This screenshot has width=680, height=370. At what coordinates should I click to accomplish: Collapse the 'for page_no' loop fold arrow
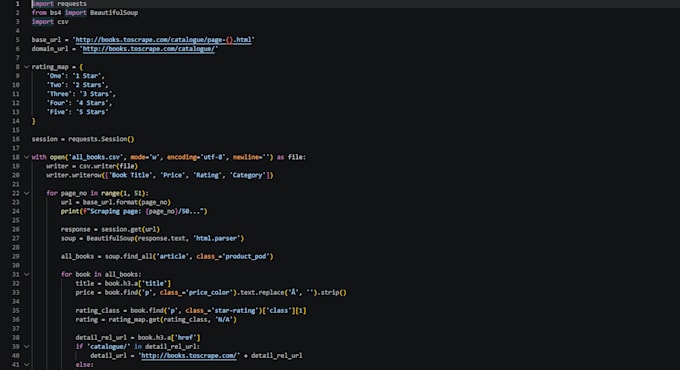tap(26, 193)
